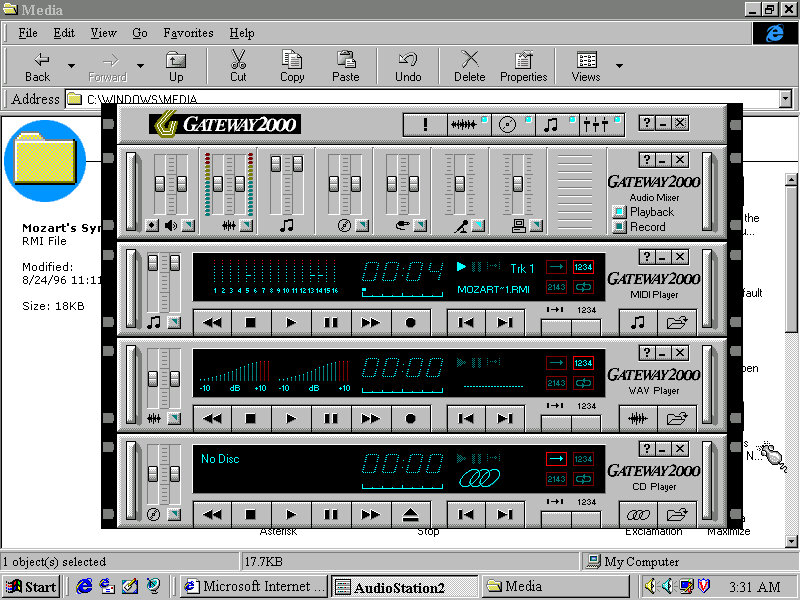Viewport: 800px width, 600px height.
Task: Select the Record mixer option
Action: [619, 227]
